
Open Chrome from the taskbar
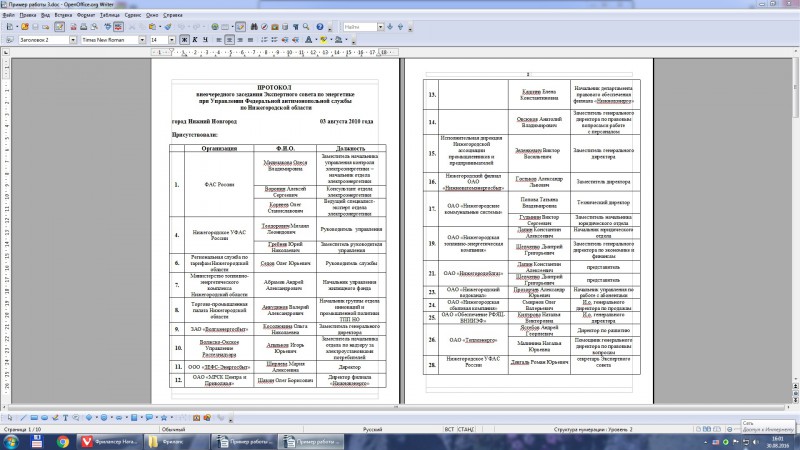coord(63,441)
